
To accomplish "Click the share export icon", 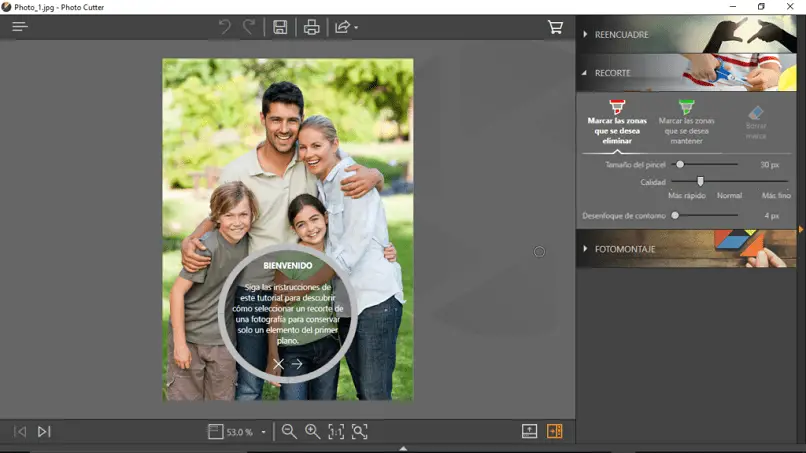I will click(342, 27).
